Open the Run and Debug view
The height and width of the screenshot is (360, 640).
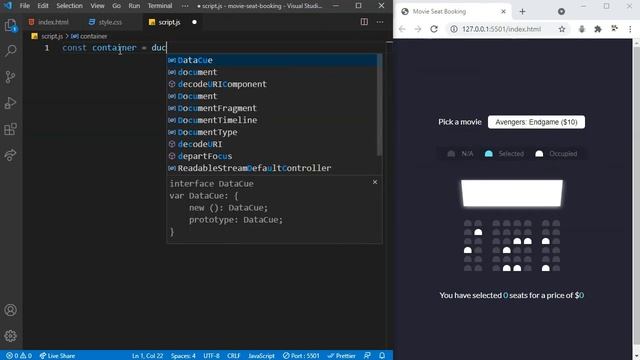point(11,103)
